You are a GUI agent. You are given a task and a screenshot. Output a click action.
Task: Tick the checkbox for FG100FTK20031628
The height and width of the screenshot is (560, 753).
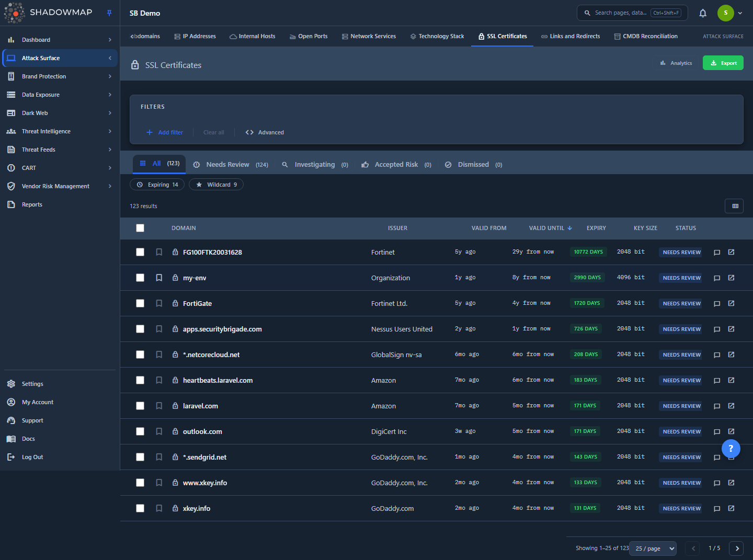click(x=140, y=252)
